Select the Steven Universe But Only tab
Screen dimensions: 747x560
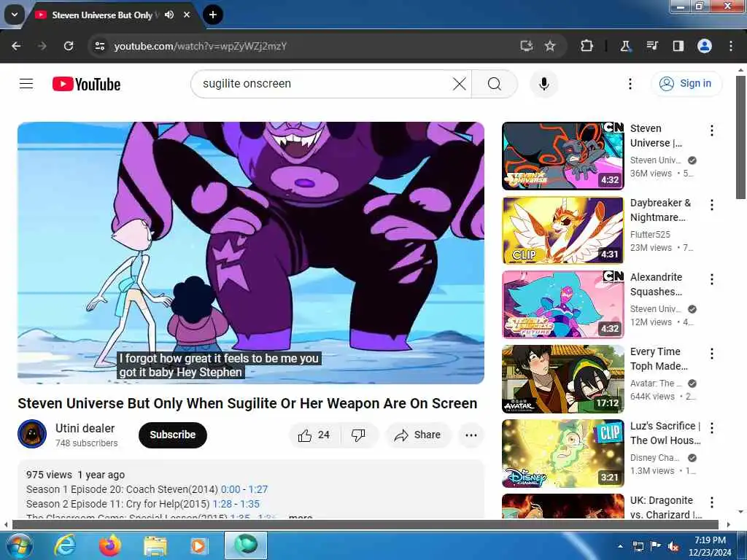[x=102, y=15]
